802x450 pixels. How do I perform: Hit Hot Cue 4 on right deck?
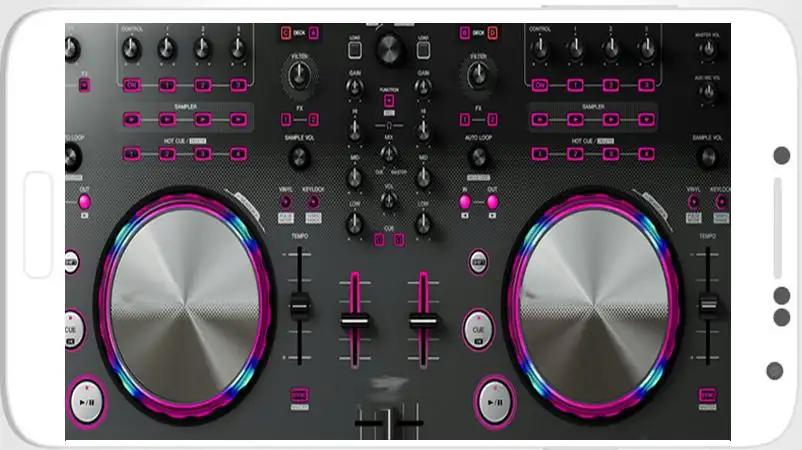(x=646, y=154)
